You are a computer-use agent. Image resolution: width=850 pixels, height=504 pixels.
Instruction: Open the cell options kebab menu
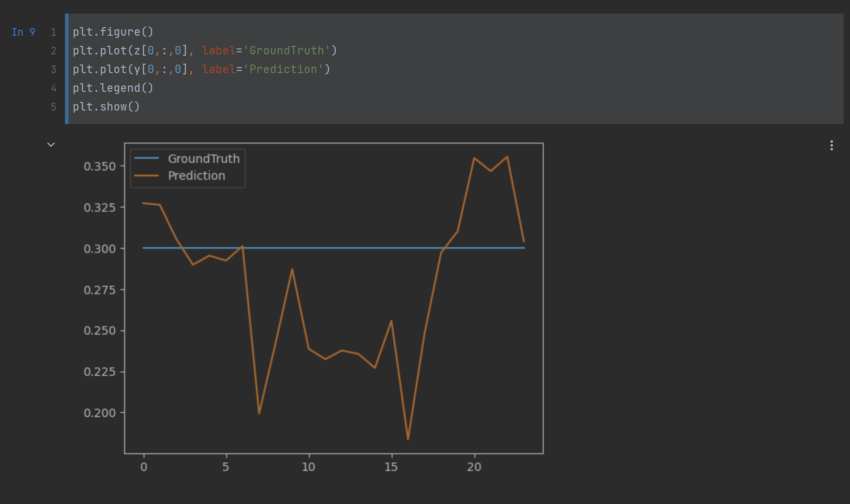pyautogui.click(x=832, y=146)
